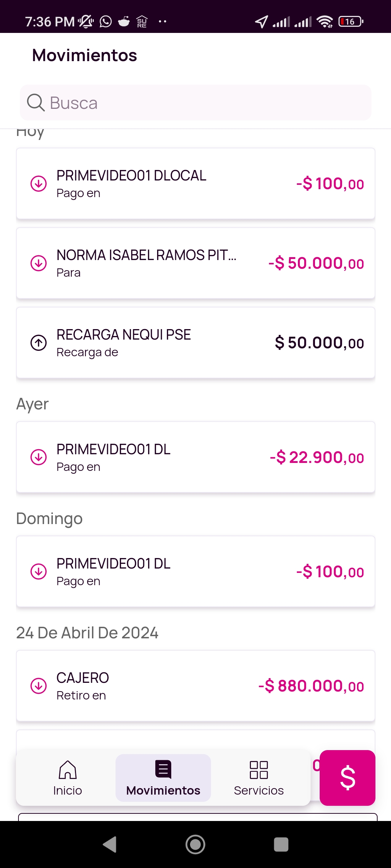The width and height of the screenshot is (391, 868).
Task: Type in the Busca search field
Action: click(203, 103)
